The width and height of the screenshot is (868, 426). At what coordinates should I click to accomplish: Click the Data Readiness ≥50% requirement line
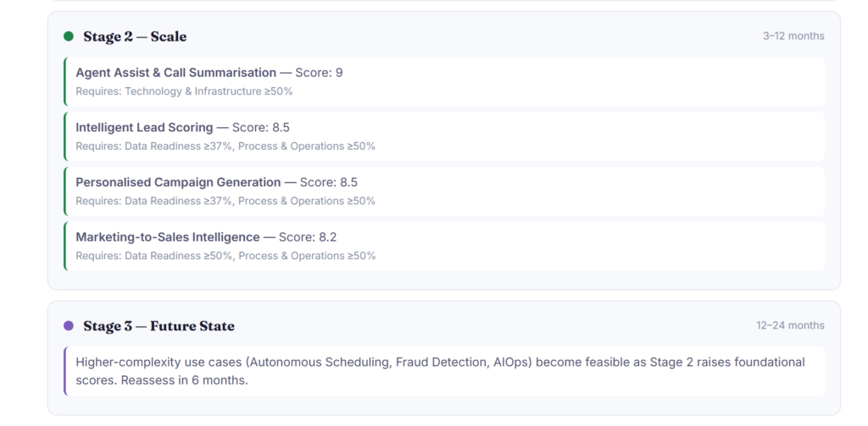click(225, 256)
